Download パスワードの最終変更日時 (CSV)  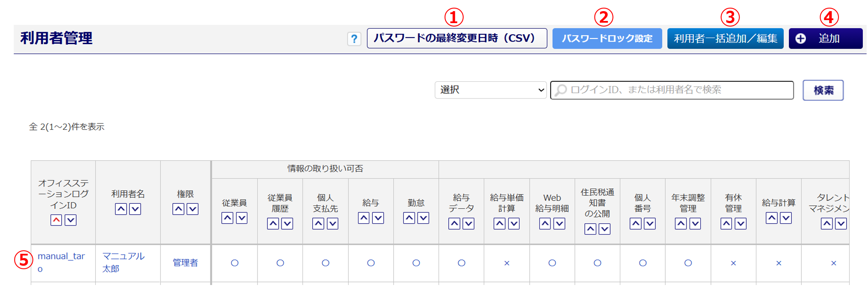pos(456,39)
